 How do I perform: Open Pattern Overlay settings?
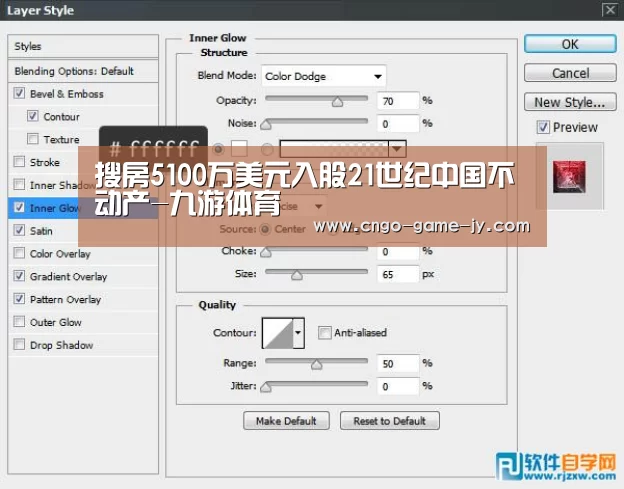[65, 299]
